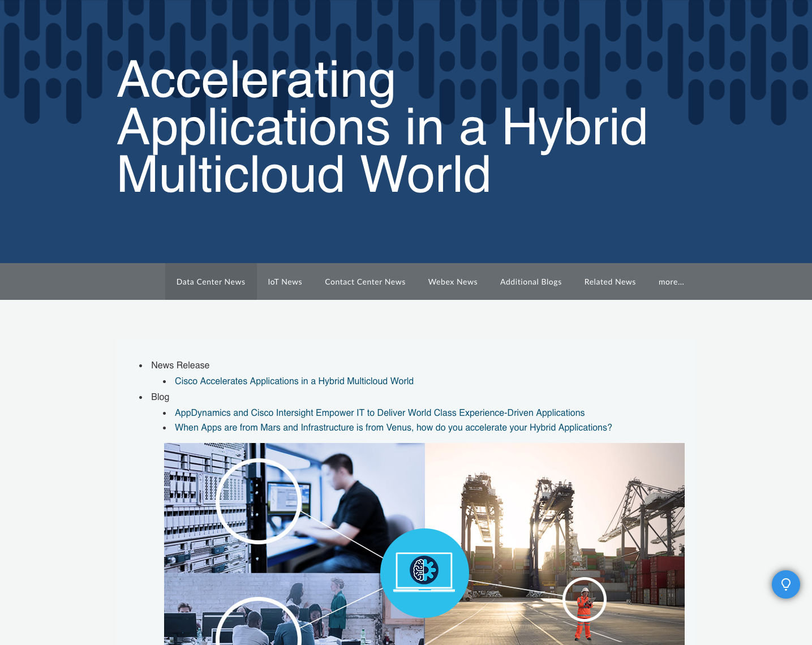Click the Blog list heading
The width and height of the screenshot is (812, 645).
pyautogui.click(x=160, y=397)
